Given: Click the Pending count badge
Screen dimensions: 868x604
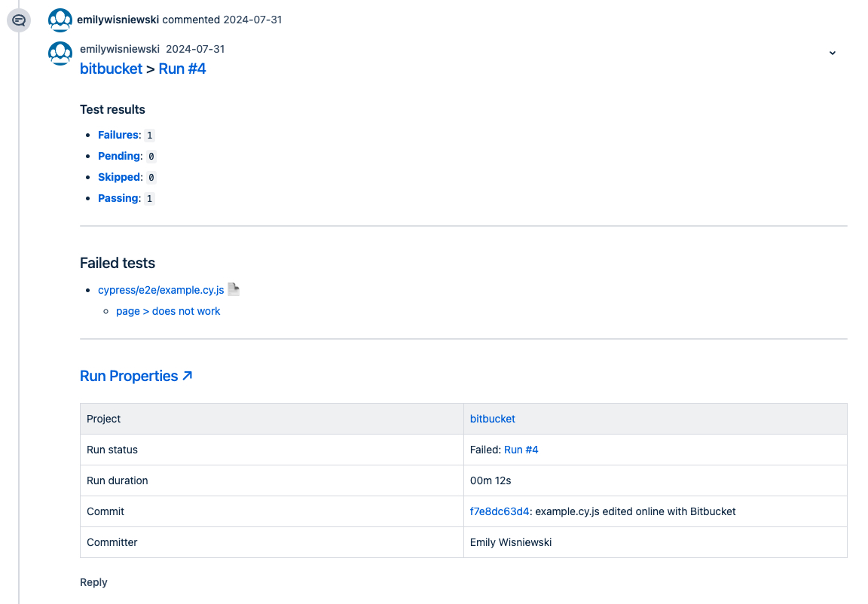Looking at the screenshot, I should [x=151, y=156].
